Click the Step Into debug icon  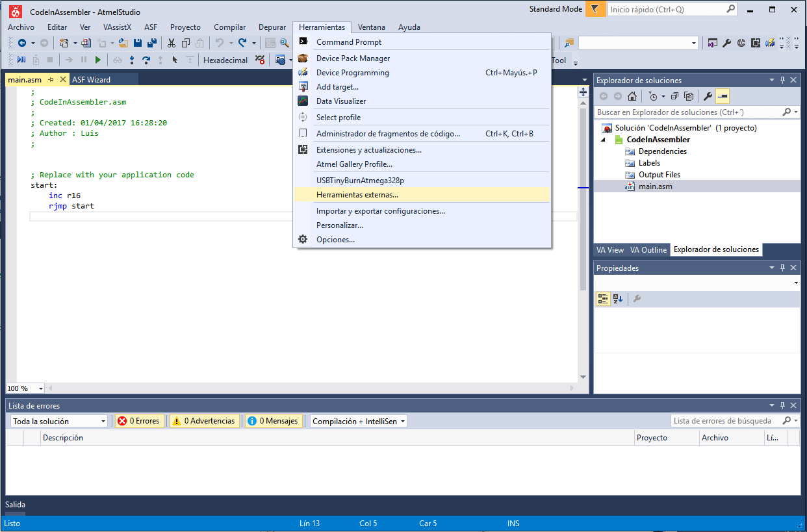coord(132,60)
